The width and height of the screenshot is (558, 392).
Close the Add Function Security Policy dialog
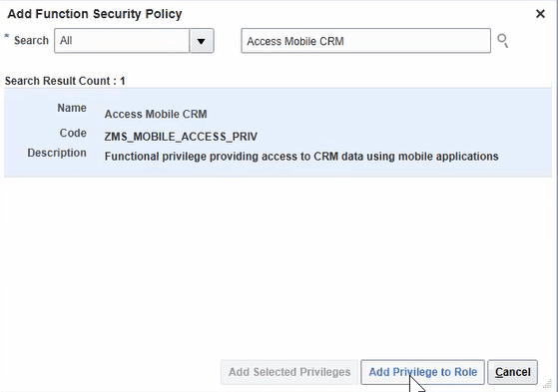click(x=540, y=14)
